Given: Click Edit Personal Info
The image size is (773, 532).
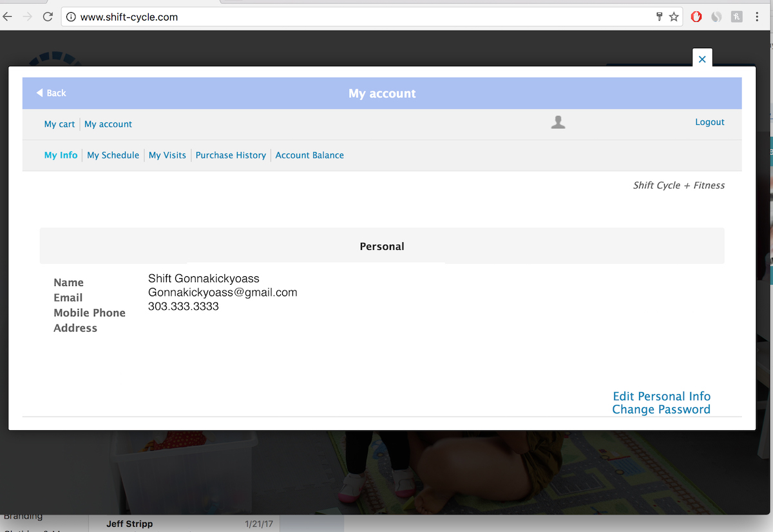Looking at the screenshot, I should click(x=662, y=396).
